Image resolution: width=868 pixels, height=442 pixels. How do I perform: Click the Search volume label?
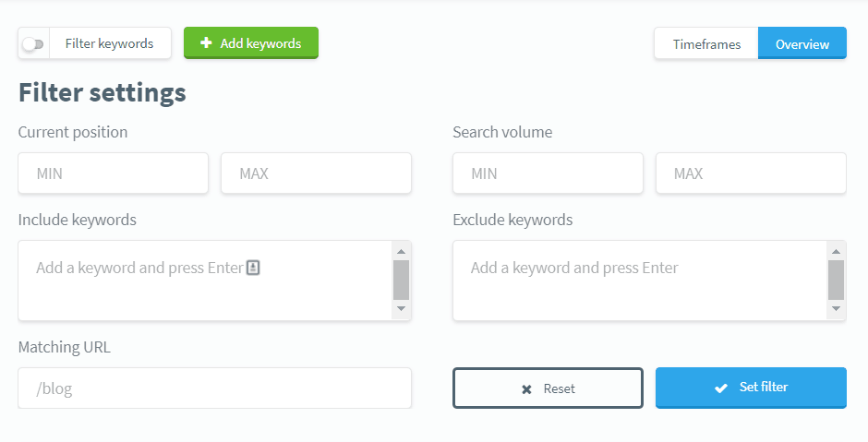tap(502, 132)
